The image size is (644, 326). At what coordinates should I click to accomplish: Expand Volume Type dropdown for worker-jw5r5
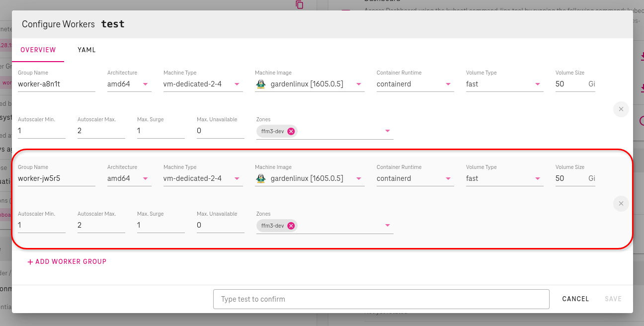tap(538, 179)
